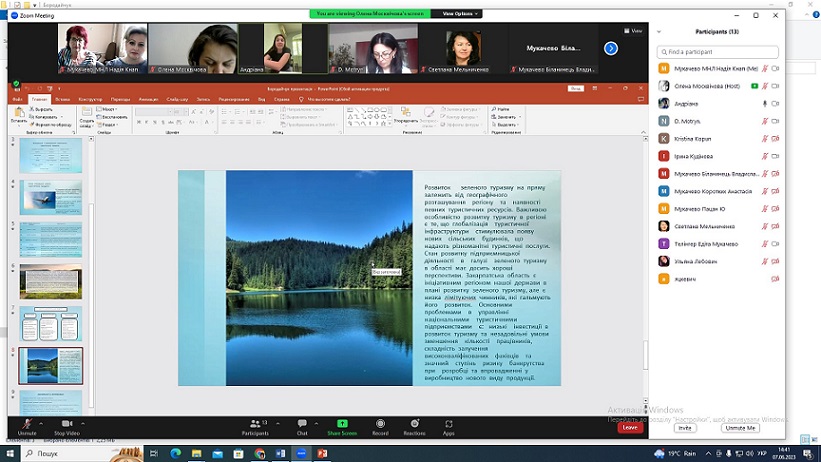Select Kristina Kopun in participants list
This screenshot has width=821, height=462.
[x=718, y=139]
